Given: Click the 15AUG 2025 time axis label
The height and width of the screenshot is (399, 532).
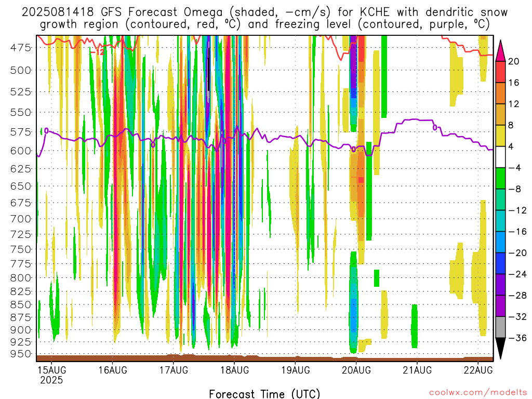Looking at the screenshot, I should tap(51, 375).
